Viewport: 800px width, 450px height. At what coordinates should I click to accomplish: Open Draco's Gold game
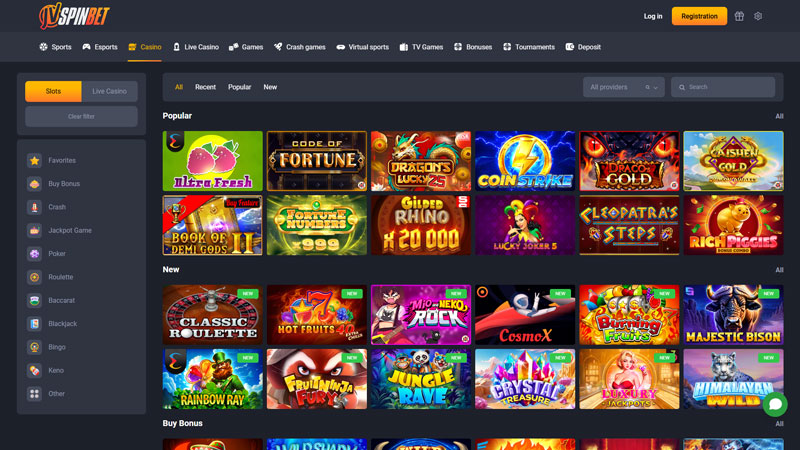click(x=629, y=161)
